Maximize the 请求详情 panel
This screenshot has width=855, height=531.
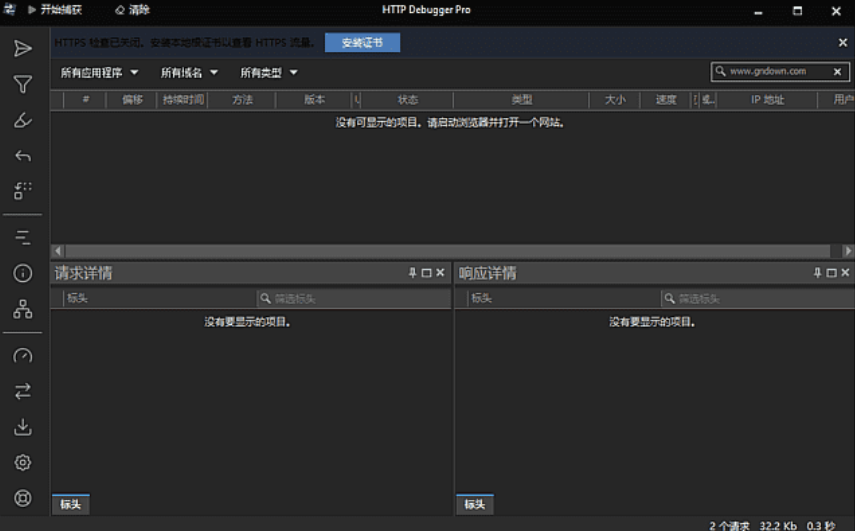click(426, 273)
